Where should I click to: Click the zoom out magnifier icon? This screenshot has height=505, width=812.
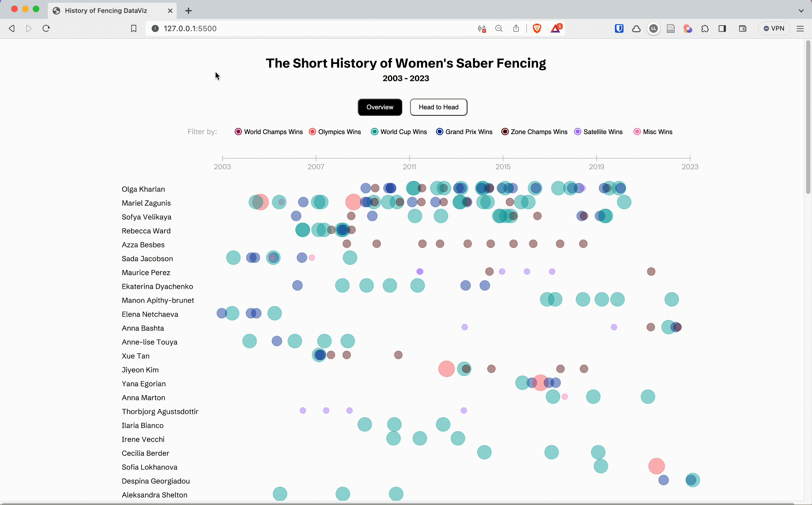click(499, 28)
